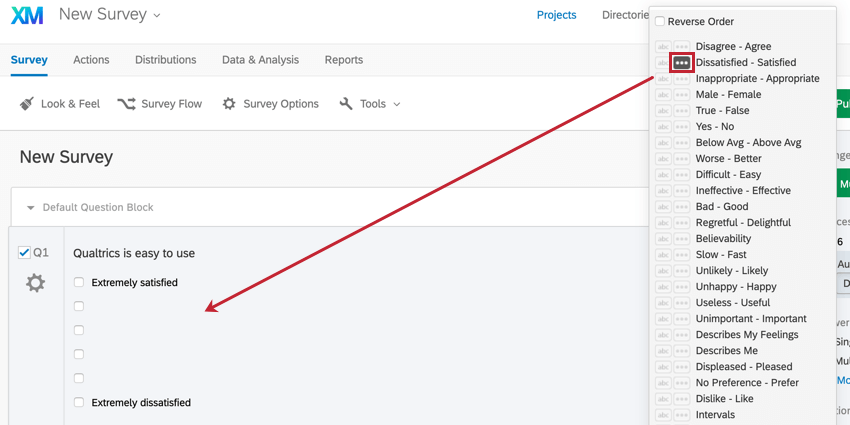Click abc icon beside Unhappy - Happy
The image size is (850, 425).
[663, 287]
